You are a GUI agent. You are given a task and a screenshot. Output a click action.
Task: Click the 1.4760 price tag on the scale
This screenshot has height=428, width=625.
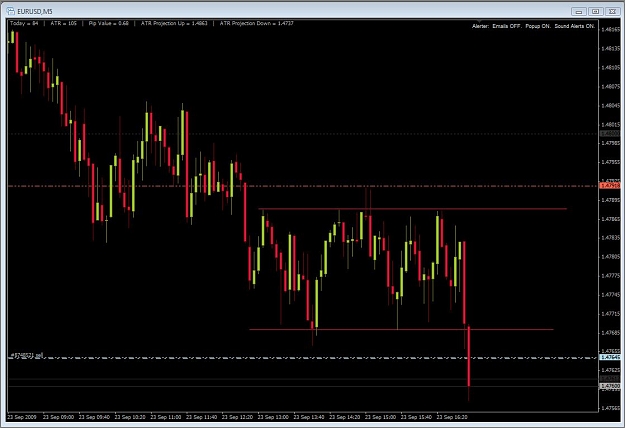610,386
